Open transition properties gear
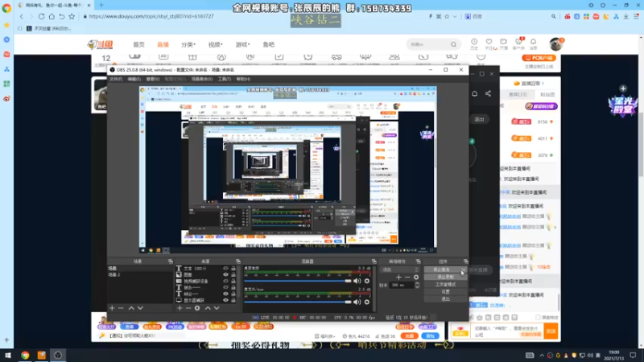This screenshot has height=362, width=644. tap(416, 277)
